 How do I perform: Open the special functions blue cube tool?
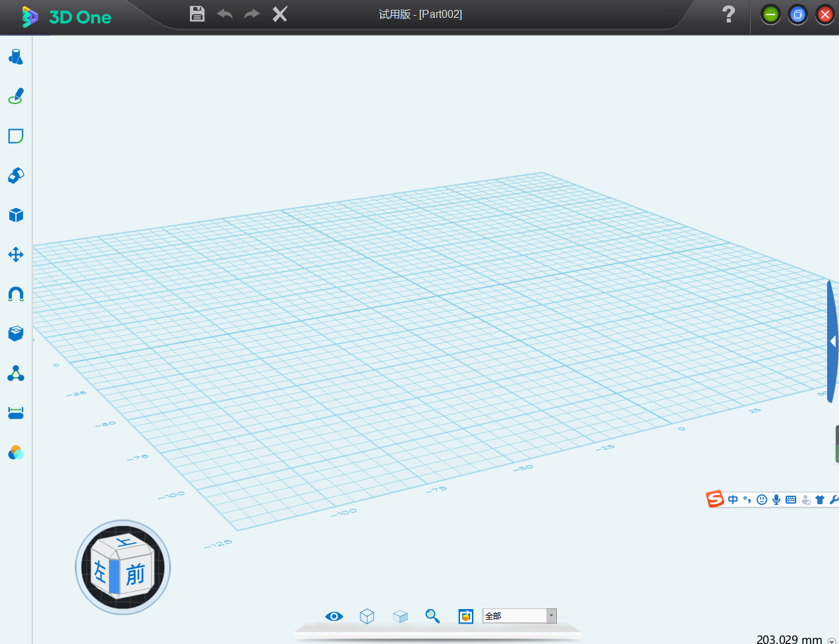(16, 215)
